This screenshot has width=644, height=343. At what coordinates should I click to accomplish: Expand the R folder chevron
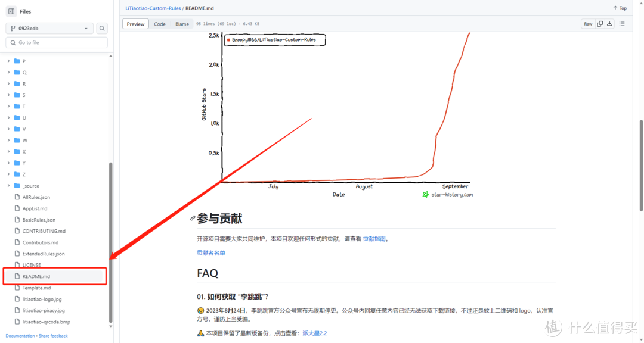pyautogui.click(x=8, y=84)
